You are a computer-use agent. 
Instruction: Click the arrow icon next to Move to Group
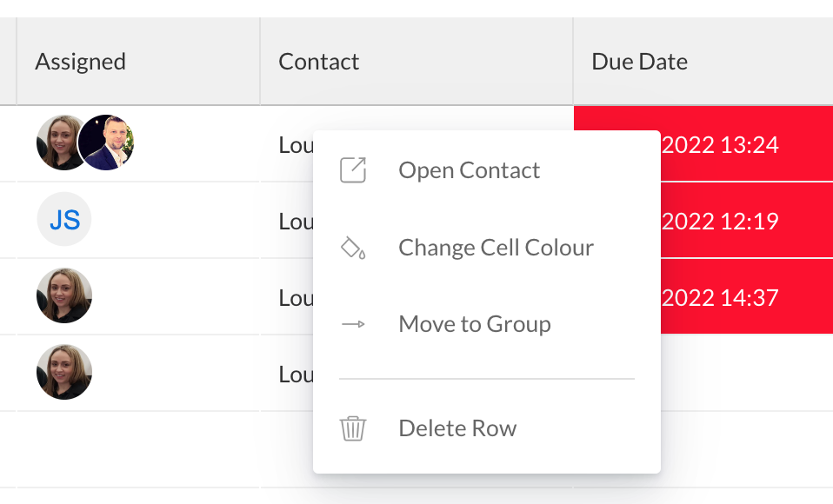(352, 323)
